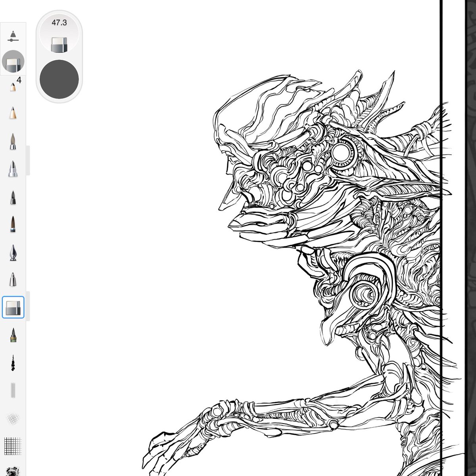The height and width of the screenshot is (476, 476).
Task: Select the brown paintbrush tool
Action: click(x=13, y=225)
